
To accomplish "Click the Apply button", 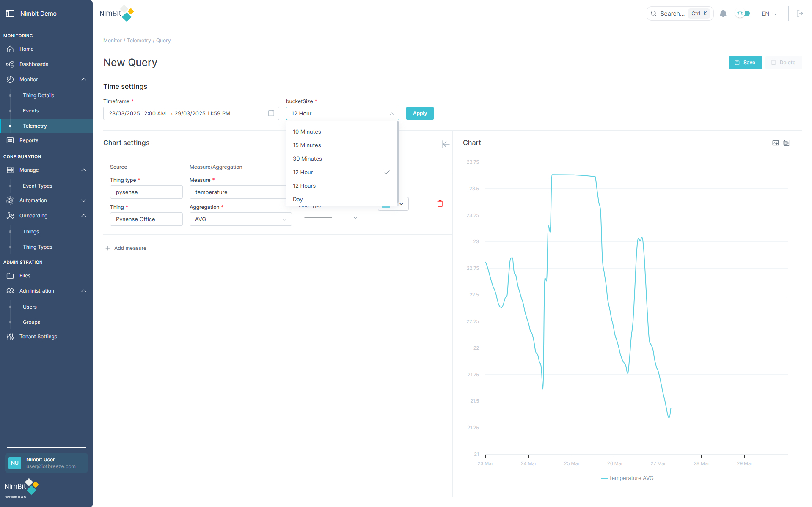I will pos(419,113).
